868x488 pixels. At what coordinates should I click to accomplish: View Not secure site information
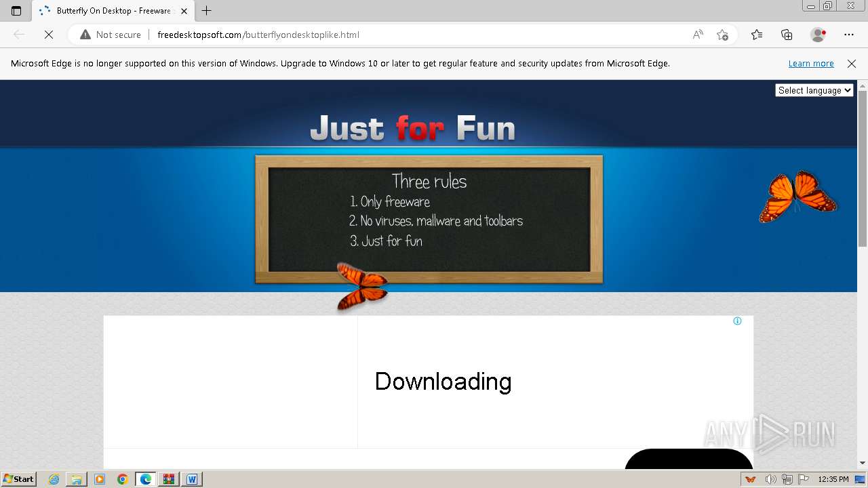coord(111,35)
